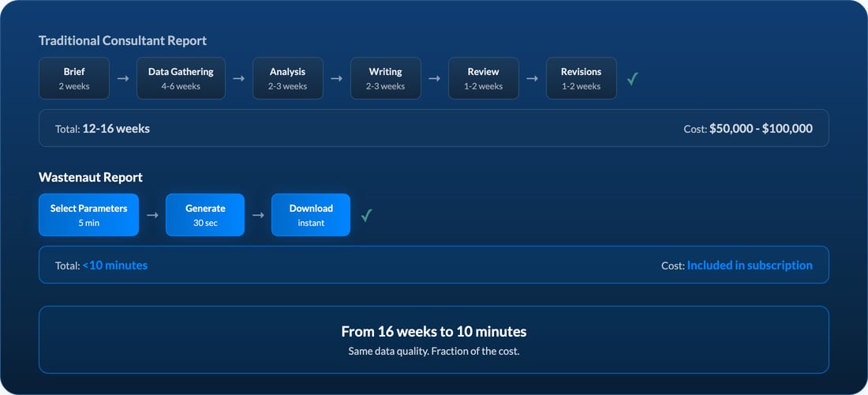868x395 pixels.
Task: Click the arrow between Select Parameters and Generate
Action: coord(152,215)
